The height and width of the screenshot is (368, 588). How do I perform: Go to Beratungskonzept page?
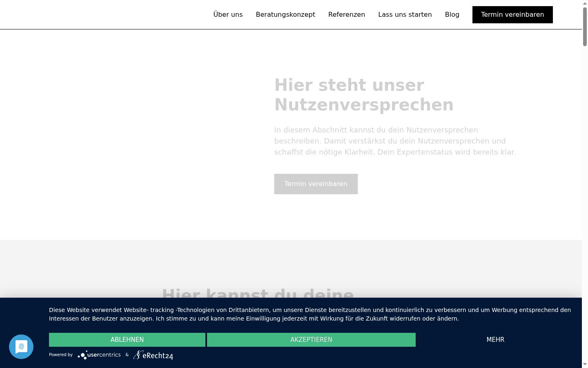click(285, 14)
